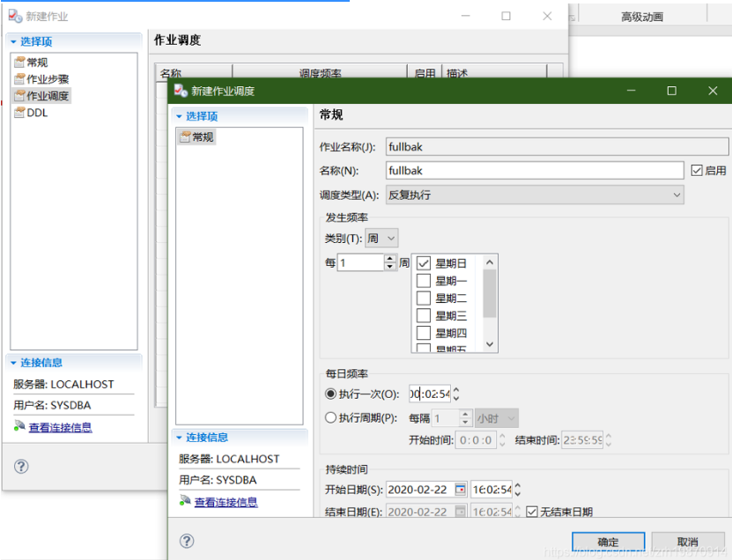Click 用户名: SYSDBA text in 新建作业调度 dialog

(218, 480)
